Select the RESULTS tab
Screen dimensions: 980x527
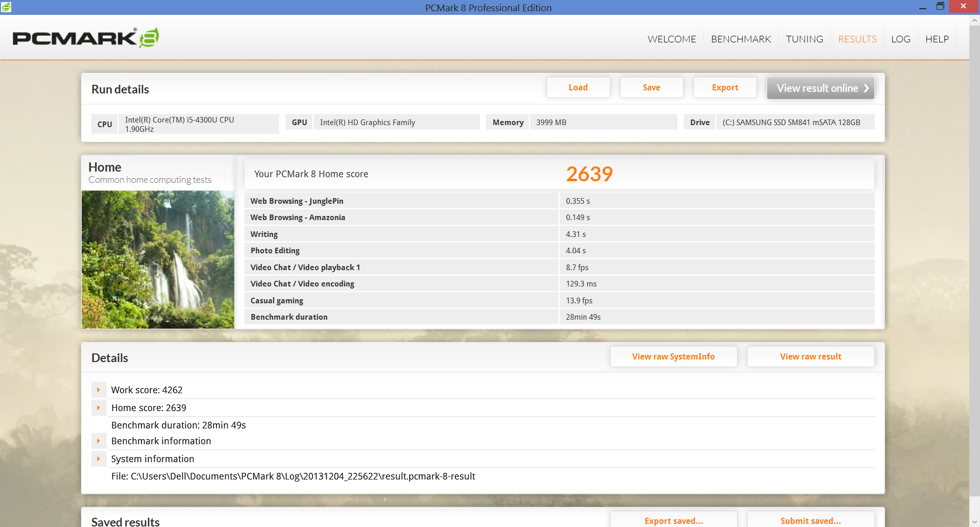click(857, 39)
